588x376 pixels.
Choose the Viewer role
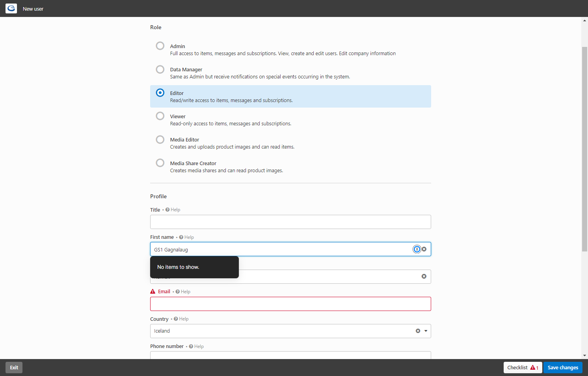pos(160,116)
